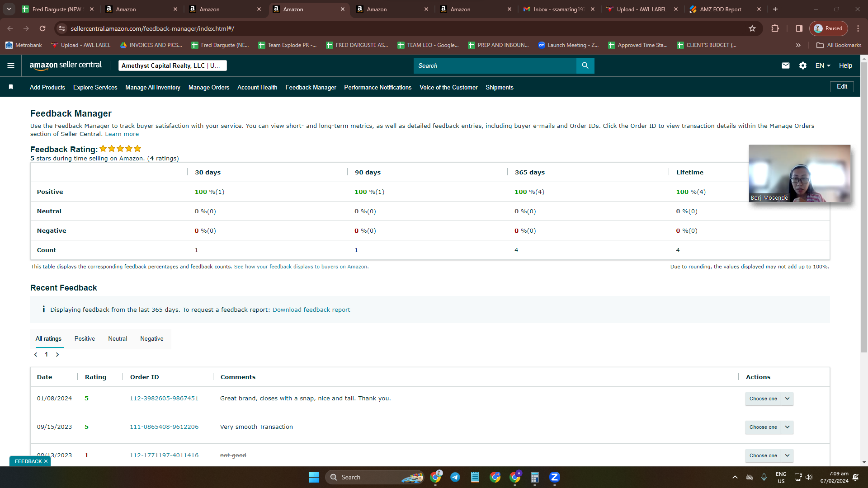This screenshot has height=488, width=868.
Task: Open Feedback Manager menu item
Action: click(311, 87)
